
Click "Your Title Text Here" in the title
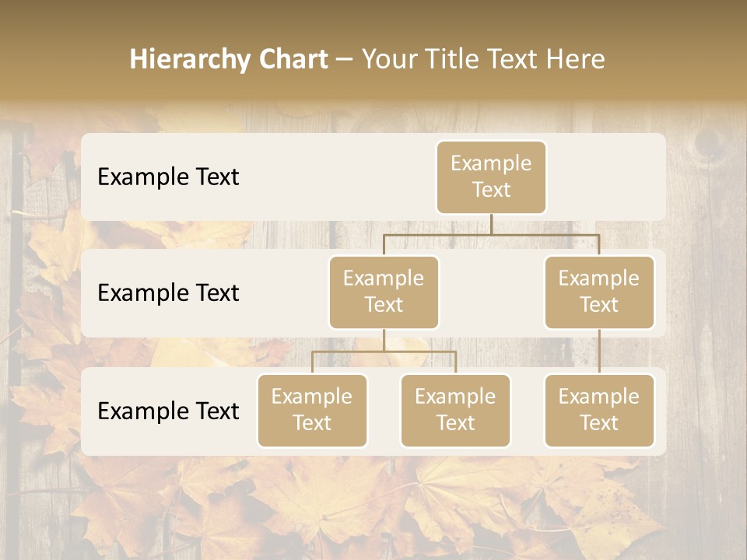(483, 59)
